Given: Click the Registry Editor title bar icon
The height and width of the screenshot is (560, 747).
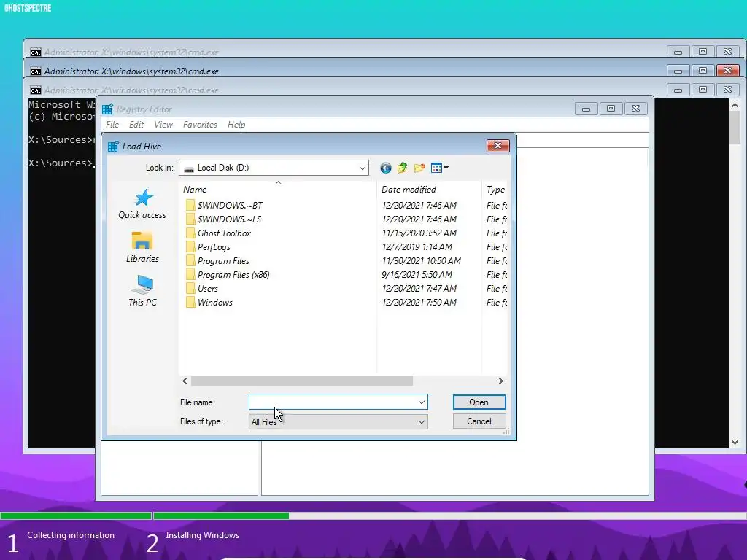Looking at the screenshot, I should coord(108,109).
